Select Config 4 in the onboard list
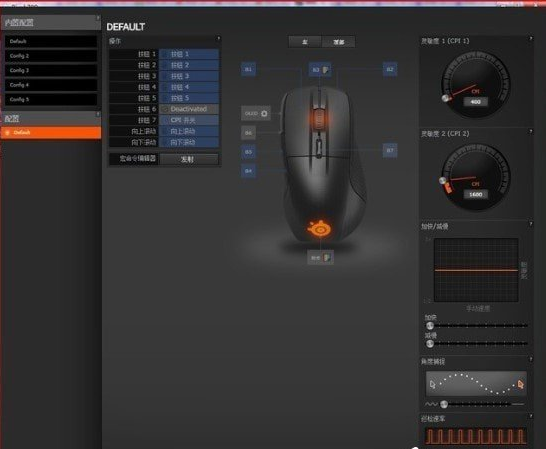 (x=51, y=85)
